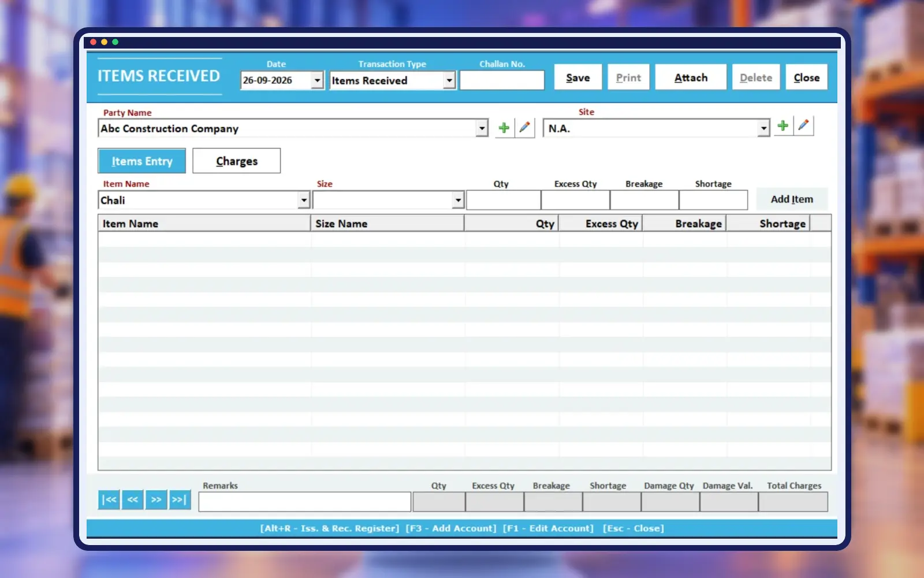Click the Qty entry field
This screenshot has width=924, height=578.
point(504,200)
